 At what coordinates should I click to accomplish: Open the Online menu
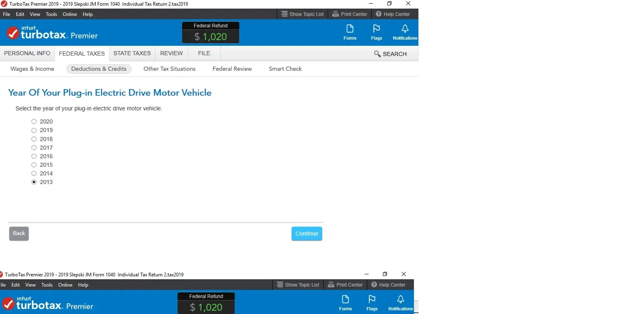pyautogui.click(x=69, y=14)
